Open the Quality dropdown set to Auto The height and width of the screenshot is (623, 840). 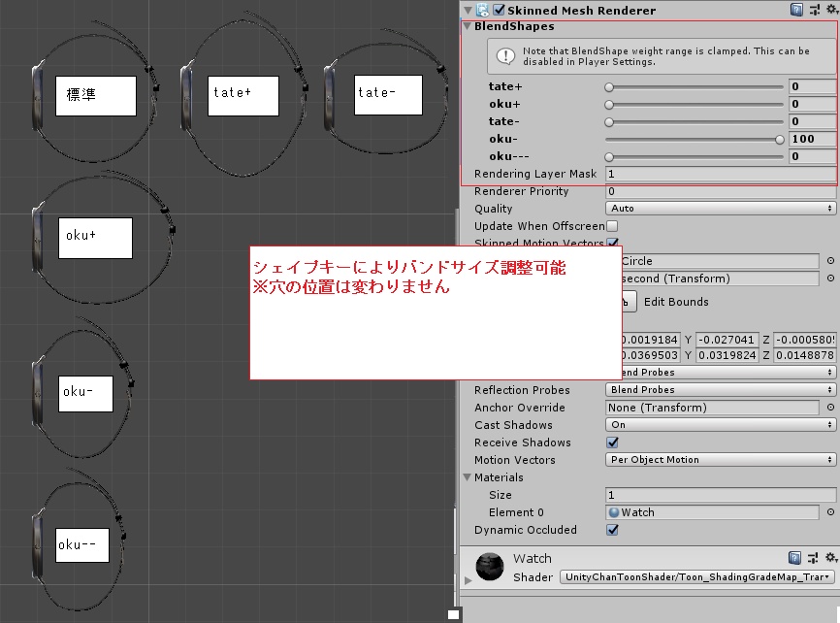[x=721, y=209]
